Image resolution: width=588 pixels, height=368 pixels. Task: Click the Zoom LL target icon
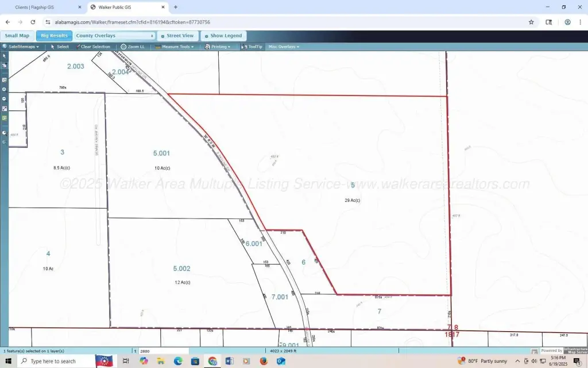123,47
